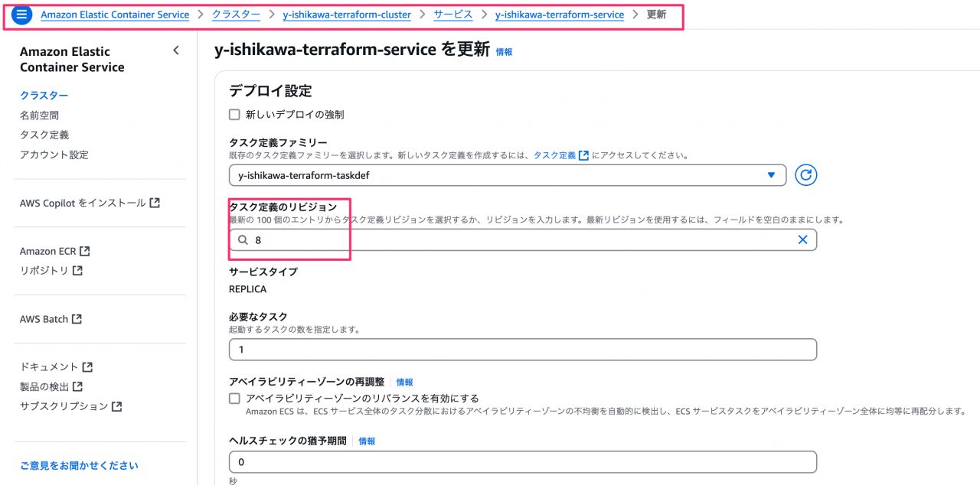Open サービス breadcrumb link
The width and height of the screenshot is (980, 485).
click(x=453, y=15)
